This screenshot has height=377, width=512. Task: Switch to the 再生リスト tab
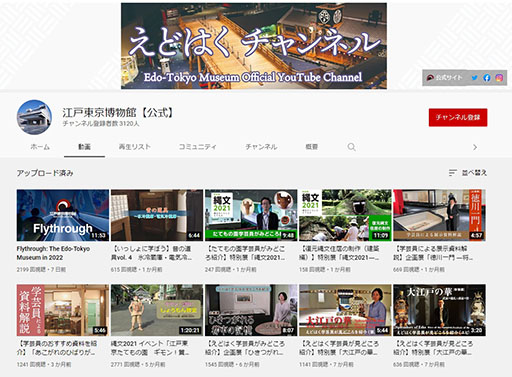pyautogui.click(x=135, y=147)
